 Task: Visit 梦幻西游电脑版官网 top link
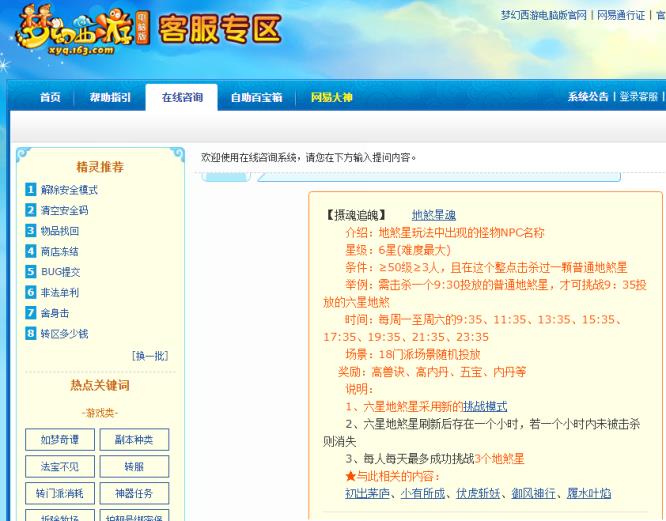tap(543, 15)
